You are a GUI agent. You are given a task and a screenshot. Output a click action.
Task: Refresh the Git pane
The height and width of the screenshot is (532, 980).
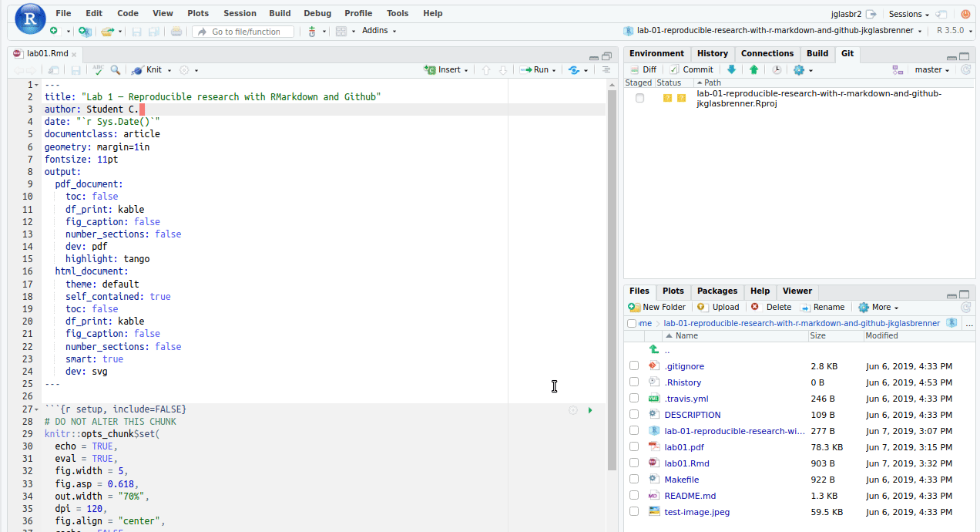(966, 69)
